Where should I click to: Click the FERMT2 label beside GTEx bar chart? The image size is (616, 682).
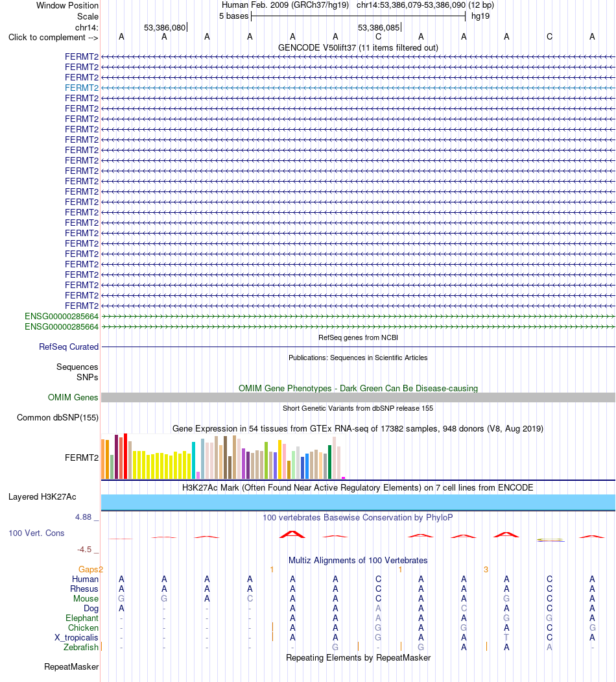pos(82,457)
